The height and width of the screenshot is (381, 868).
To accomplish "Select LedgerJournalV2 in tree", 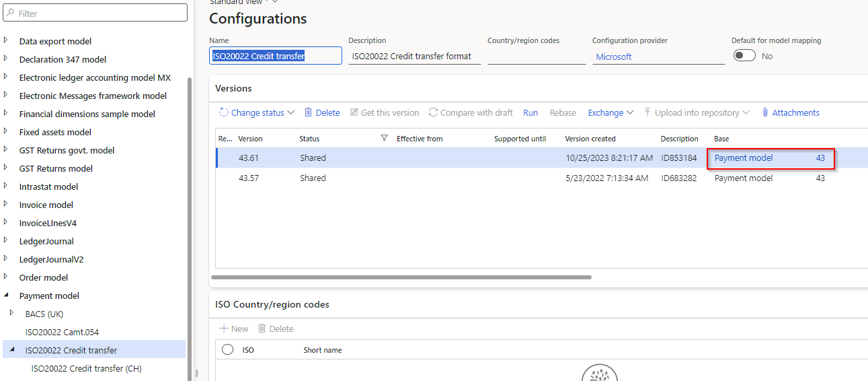I will pyautogui.click(x=52, y=259).
